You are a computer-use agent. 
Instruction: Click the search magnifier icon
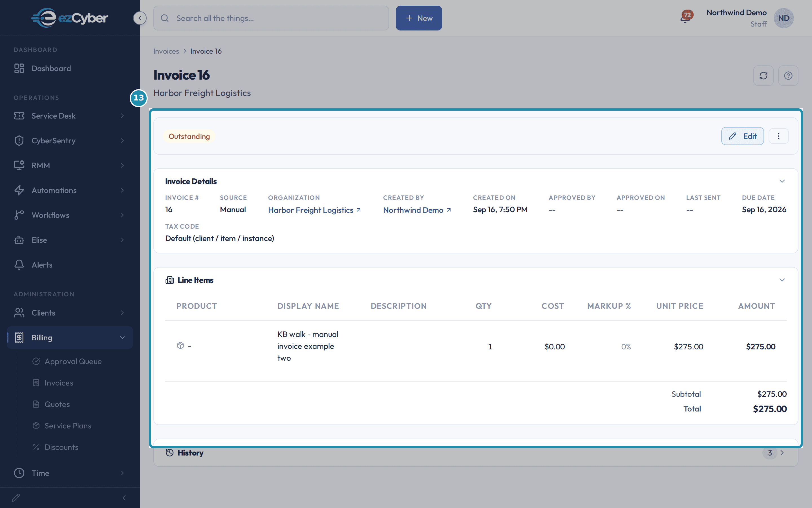[x=165, y=18]
